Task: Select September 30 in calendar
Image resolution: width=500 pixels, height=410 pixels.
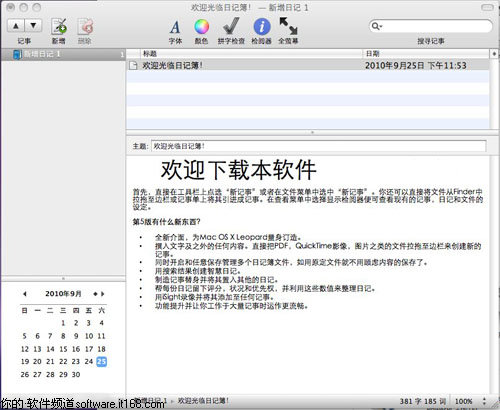Action: 76,375
